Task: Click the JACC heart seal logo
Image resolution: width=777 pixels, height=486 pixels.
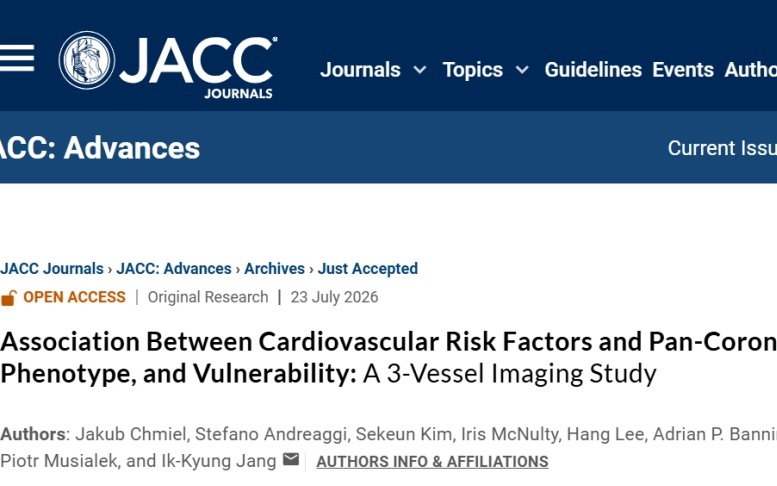Action: 87,60
